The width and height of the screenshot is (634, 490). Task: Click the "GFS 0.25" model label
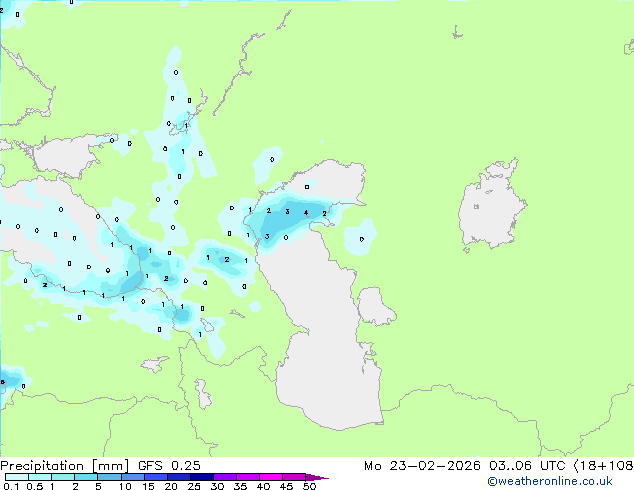169,466
